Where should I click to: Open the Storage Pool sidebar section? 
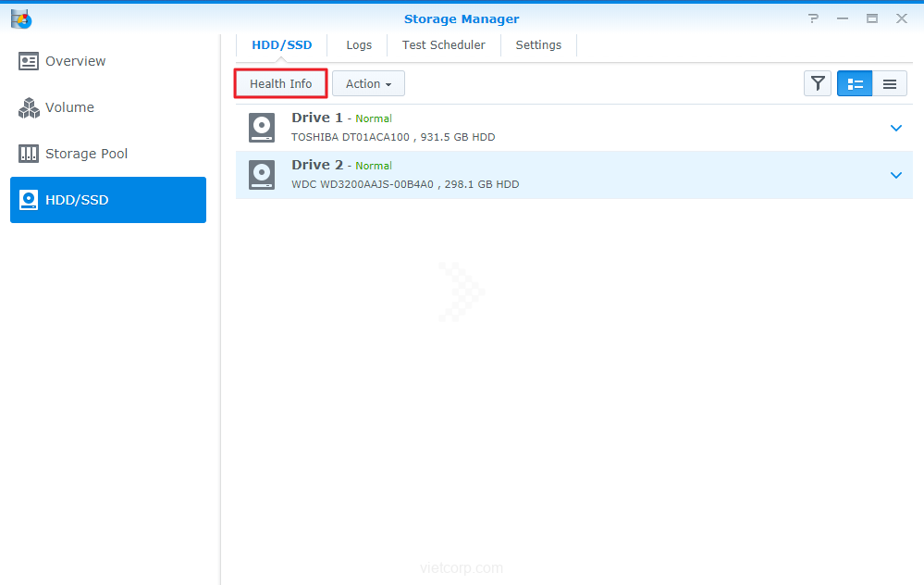(86, 154)
